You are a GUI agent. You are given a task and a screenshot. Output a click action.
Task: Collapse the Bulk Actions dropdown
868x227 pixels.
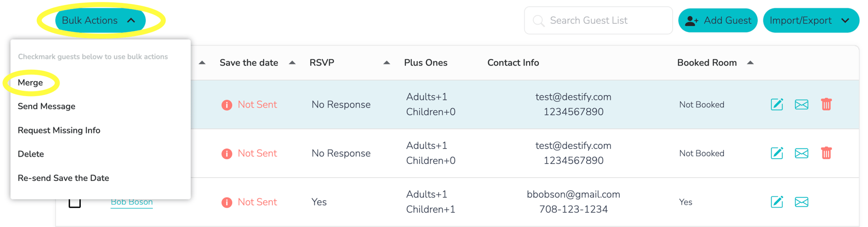coord(100,21)
